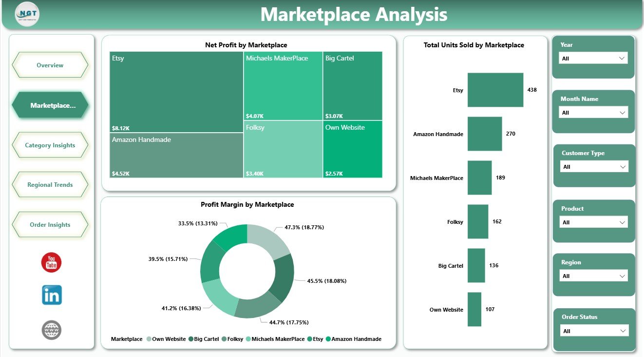Select the Michaels MakerPlace bar showing 189
Screen dimensions: 644x357
pyautogui.click(x=479, y=178)
